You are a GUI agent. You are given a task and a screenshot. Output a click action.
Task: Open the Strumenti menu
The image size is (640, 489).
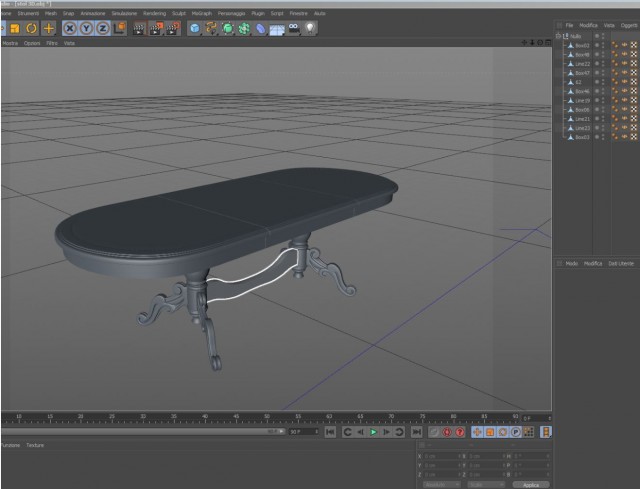(x=28, y=13)
